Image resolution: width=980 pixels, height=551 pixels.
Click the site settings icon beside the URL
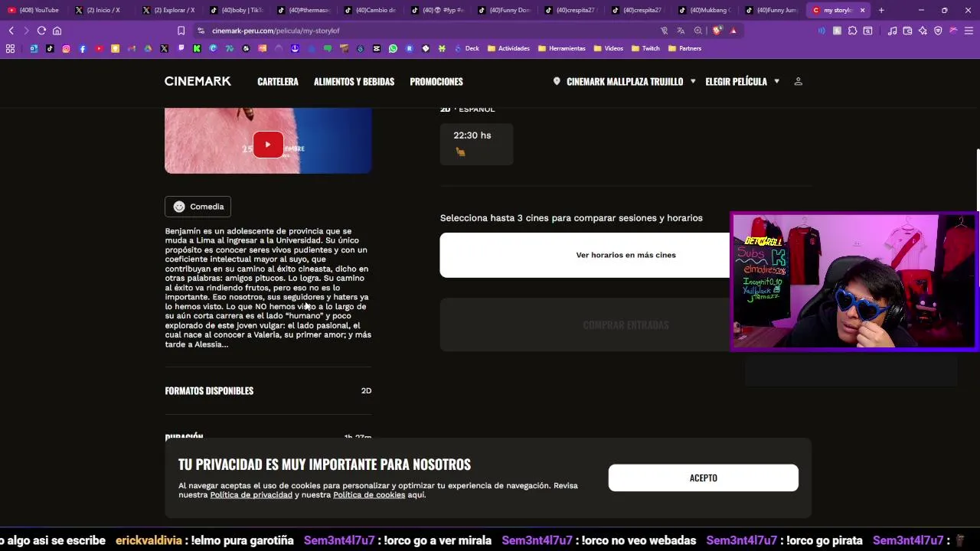(201, 31)
